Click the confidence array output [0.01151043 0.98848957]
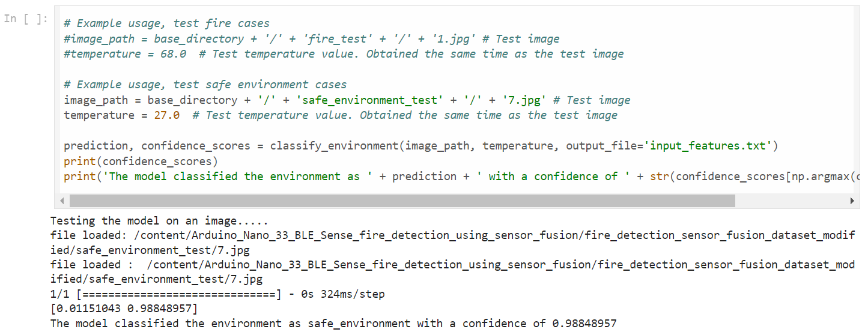This screenshot has width=868, height=335. click(x=124, y=309)
